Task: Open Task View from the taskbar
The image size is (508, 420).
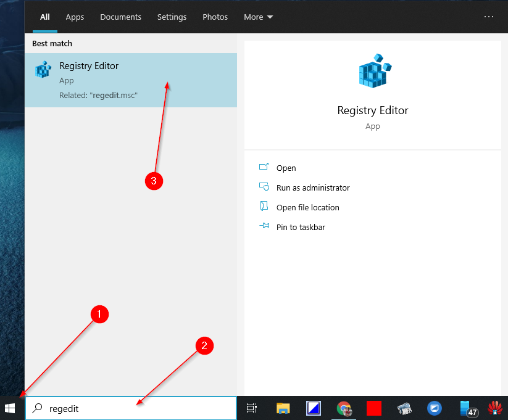Action: pyautogui.click(x=251, y=408)
